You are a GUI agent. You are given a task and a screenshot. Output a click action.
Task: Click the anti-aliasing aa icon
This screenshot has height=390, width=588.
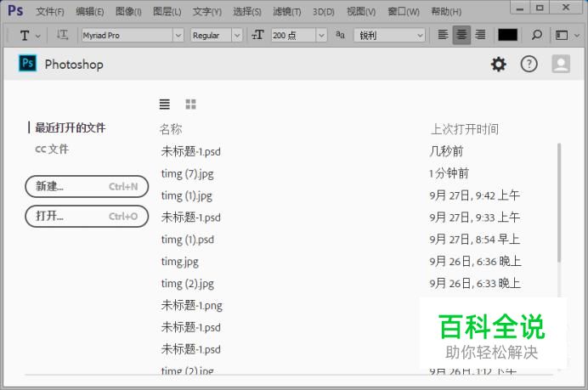click(340, 35)
